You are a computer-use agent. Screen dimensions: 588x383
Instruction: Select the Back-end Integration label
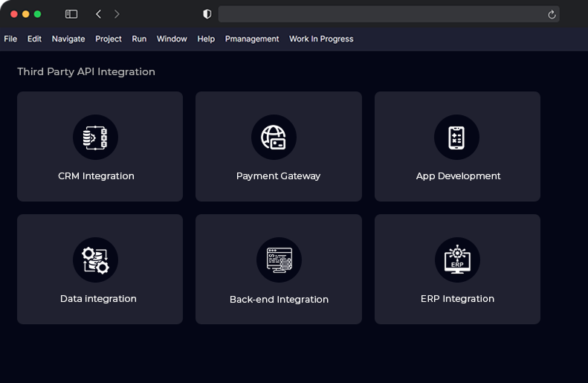pyautogui.click(x=279, y=300)
